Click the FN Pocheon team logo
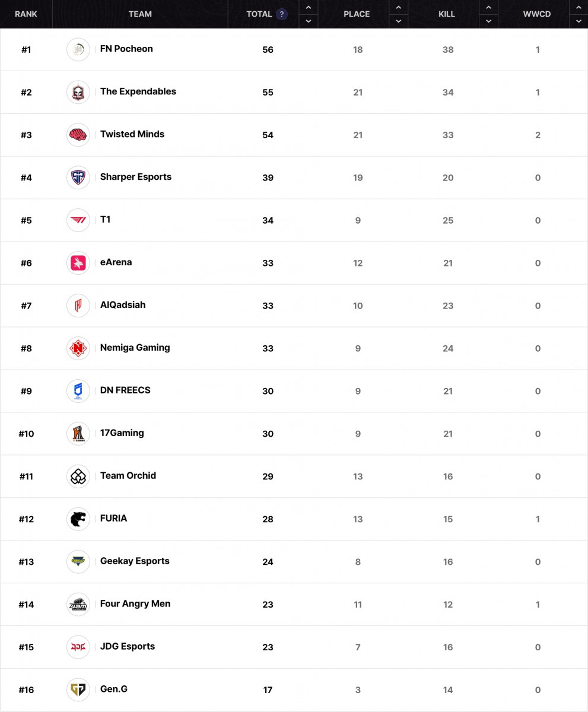 pos(78,50)
